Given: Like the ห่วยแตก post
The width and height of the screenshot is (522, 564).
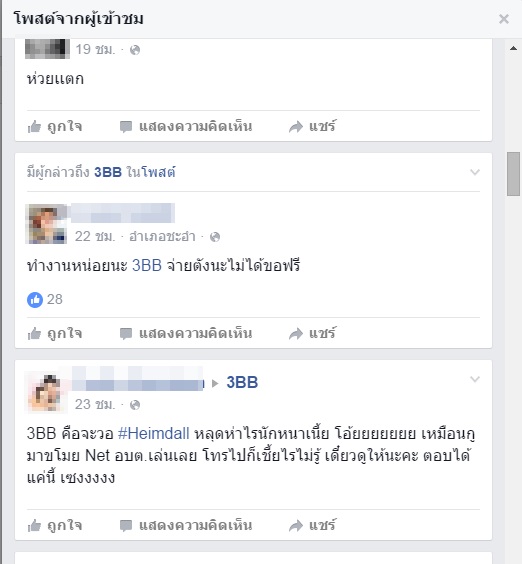Looking at the screenshot, I should point(55,127).
